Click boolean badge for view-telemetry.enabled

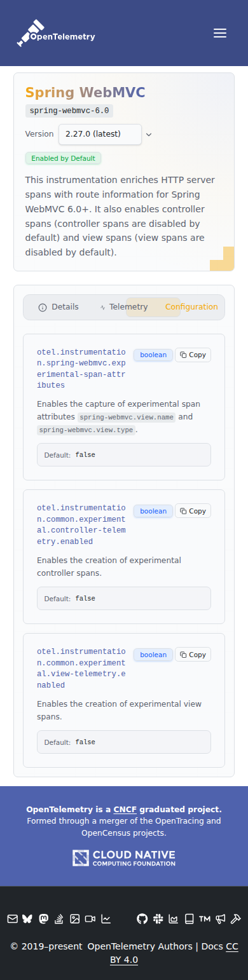click(153, 655)
